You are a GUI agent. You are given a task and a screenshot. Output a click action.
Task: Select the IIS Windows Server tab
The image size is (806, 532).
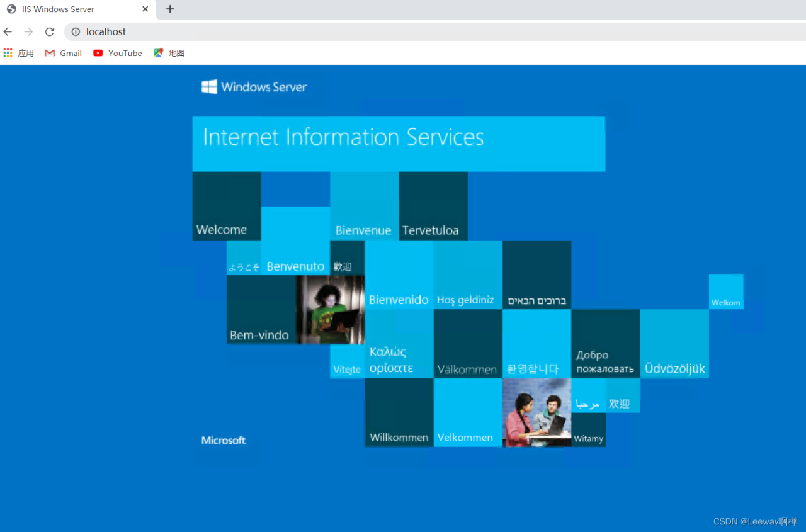click(x=69, y=9)
